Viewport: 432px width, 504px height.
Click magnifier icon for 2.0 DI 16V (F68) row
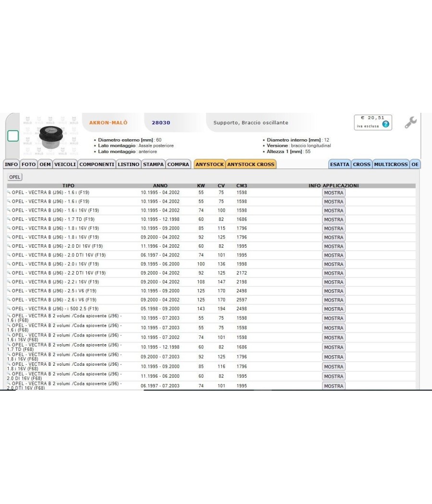9,373
